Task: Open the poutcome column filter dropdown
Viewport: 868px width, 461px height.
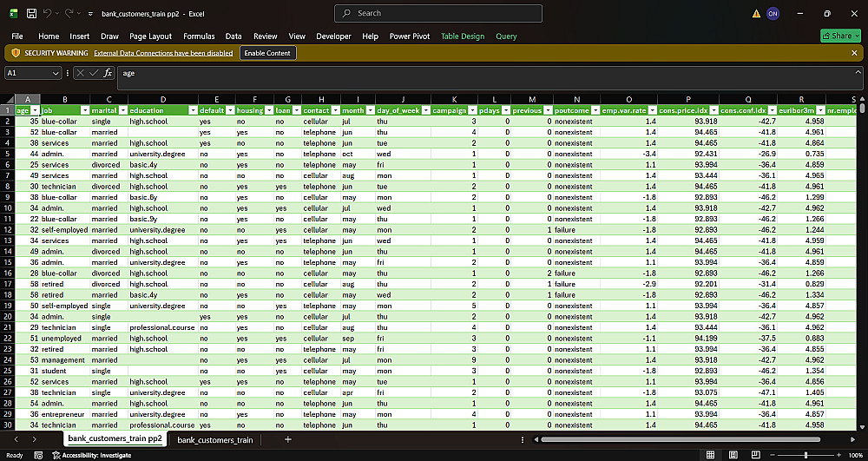Action: pos(595,110)
